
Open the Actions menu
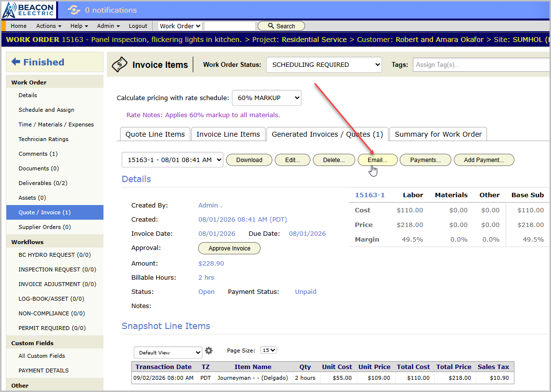click(48, 26)
